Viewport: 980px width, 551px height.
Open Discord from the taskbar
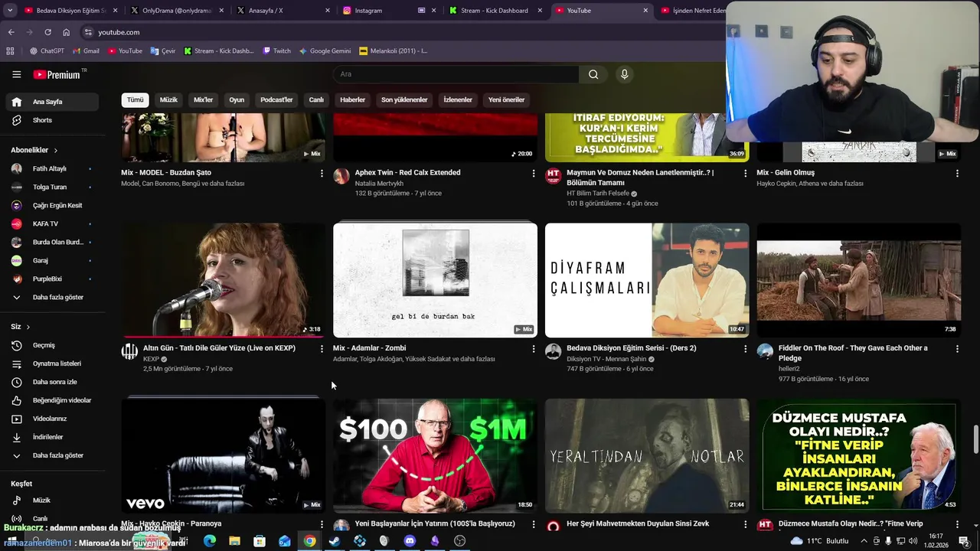tap(410, 541)
